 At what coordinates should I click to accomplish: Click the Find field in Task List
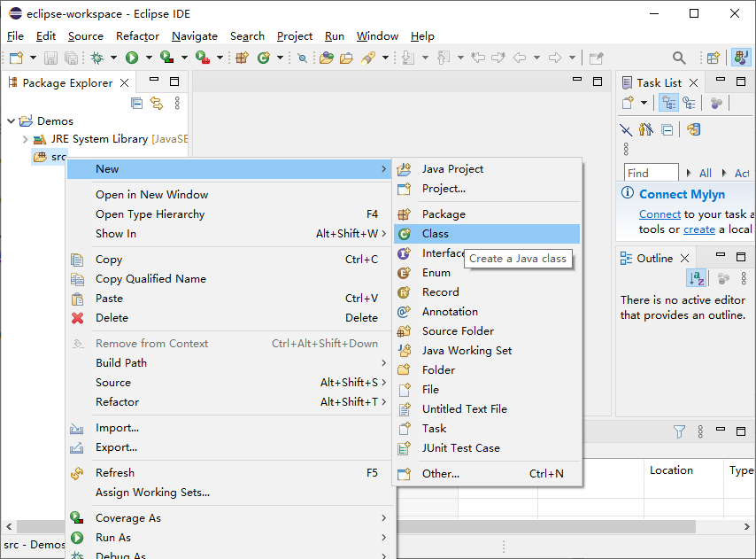[651, 173]
